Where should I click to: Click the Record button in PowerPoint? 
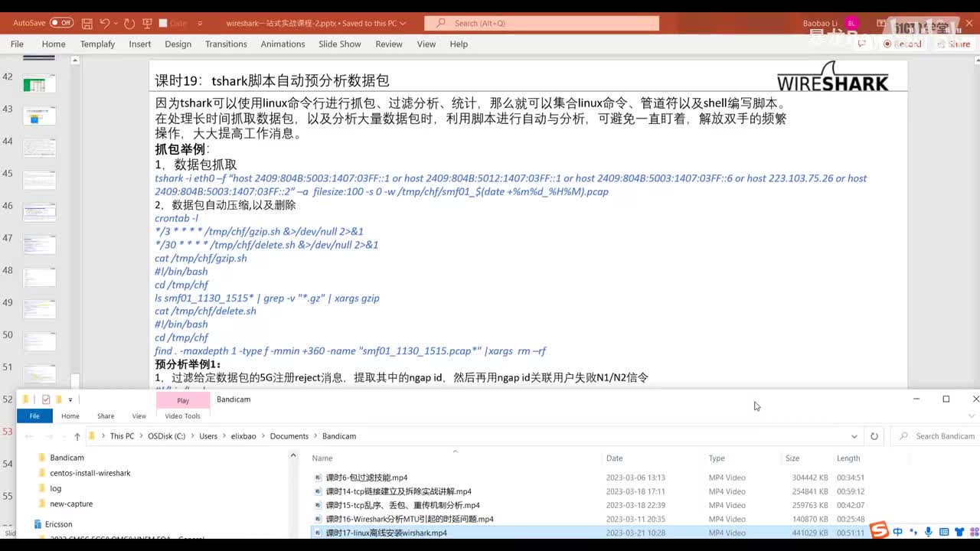pyautogui.click(x=903, y=44)
